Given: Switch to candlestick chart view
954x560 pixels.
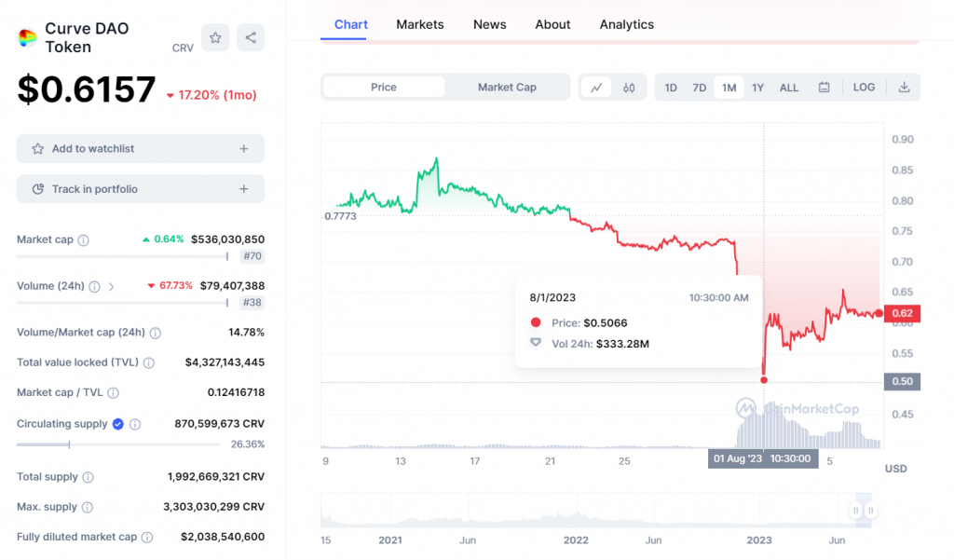Looking at the screenshot, I should tap(629, 88).
